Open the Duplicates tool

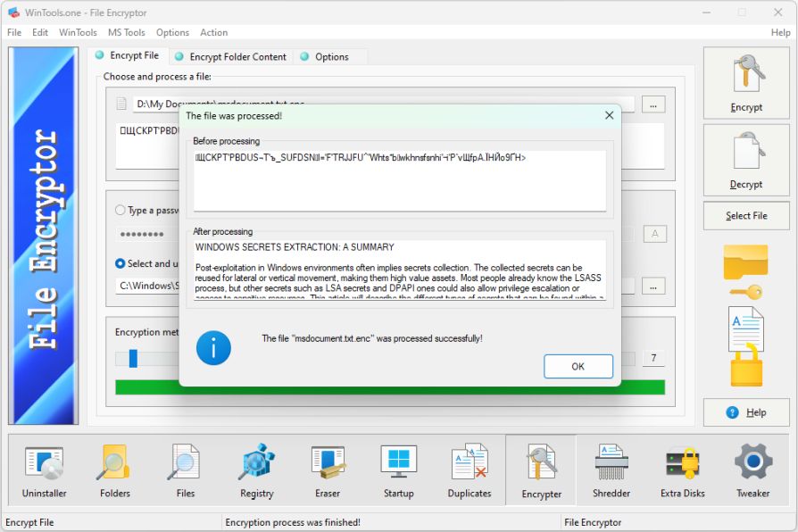pos(470,470)
